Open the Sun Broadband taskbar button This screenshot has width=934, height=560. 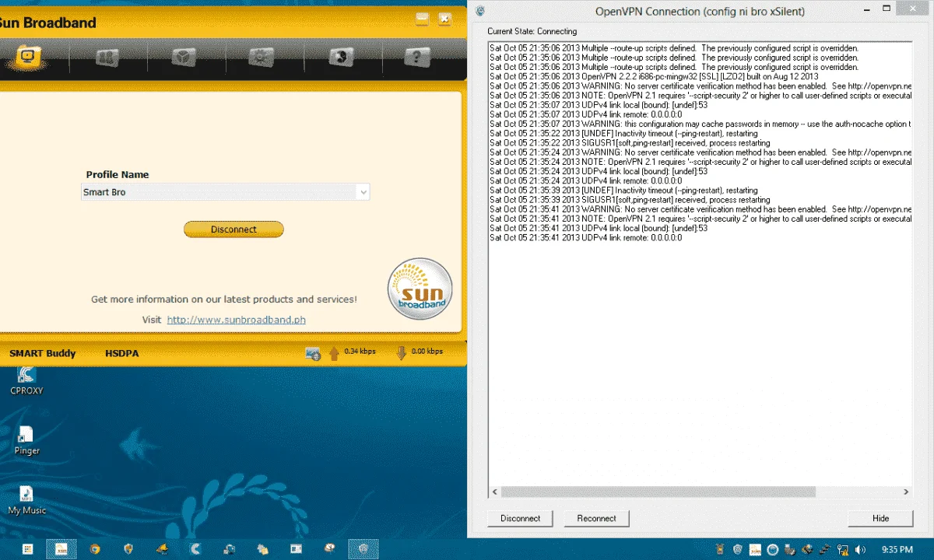click(61, 549)
